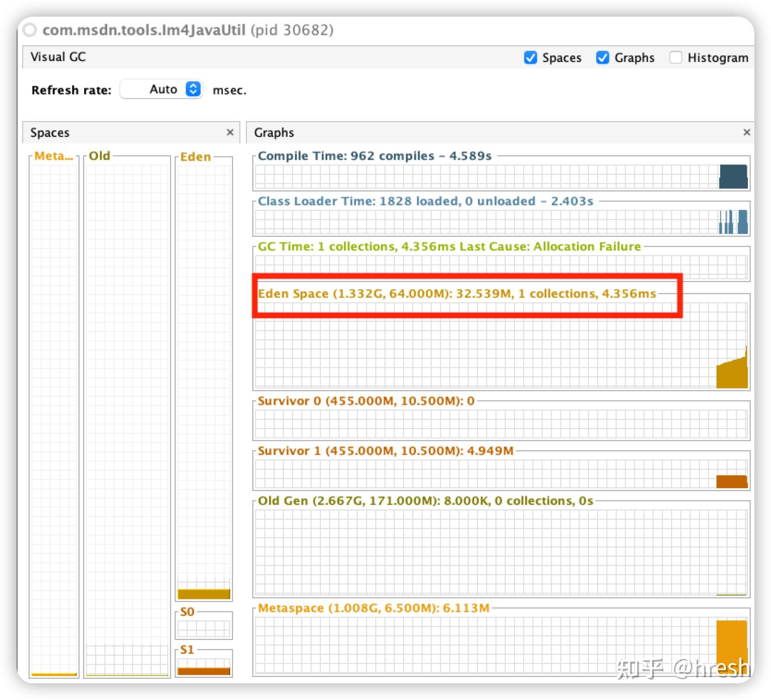Select the Visual GC tab
The height and width of the screenshot is (700, 771).
tap(58, 57)
